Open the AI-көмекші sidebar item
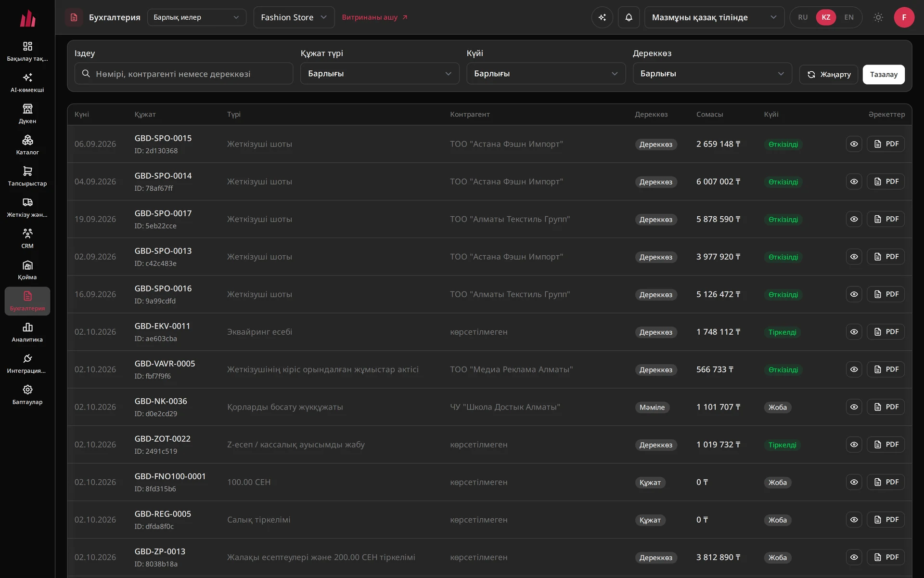 tap(27, 83)
